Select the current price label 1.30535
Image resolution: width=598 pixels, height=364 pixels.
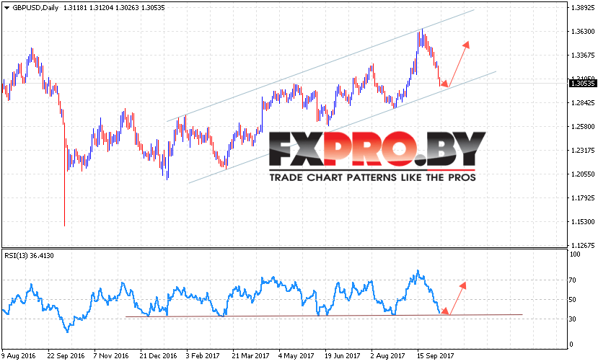click(x=582, y=83)
